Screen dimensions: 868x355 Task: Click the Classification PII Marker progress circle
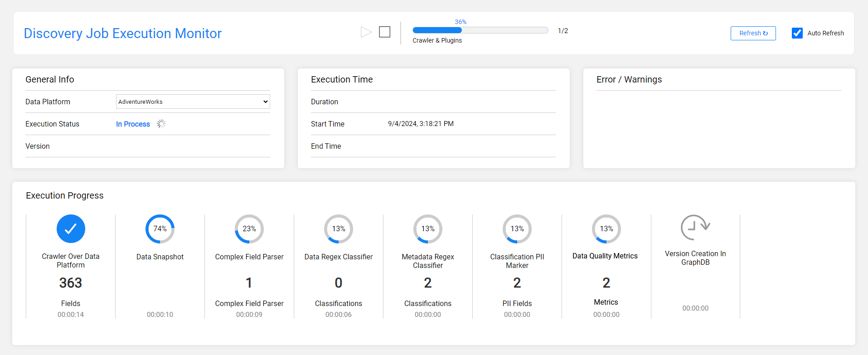click(517, 229)
